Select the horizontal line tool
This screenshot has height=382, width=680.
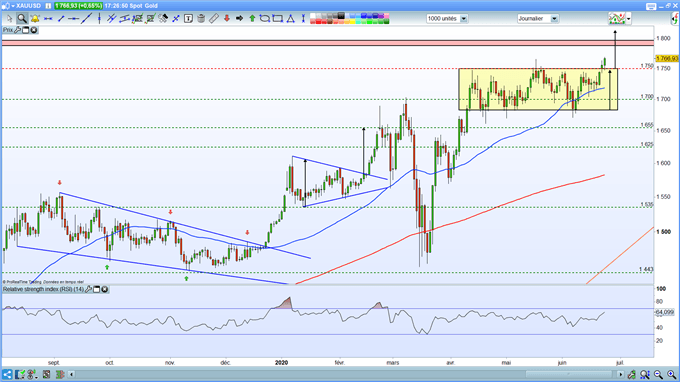click(x=74, y=19)
